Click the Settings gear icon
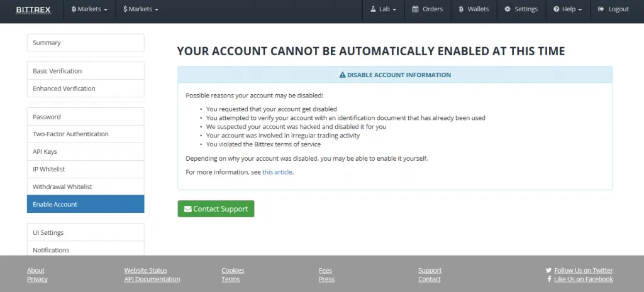Image resolution: width=644 pixels, height=292 pixels. pos(508,9)
